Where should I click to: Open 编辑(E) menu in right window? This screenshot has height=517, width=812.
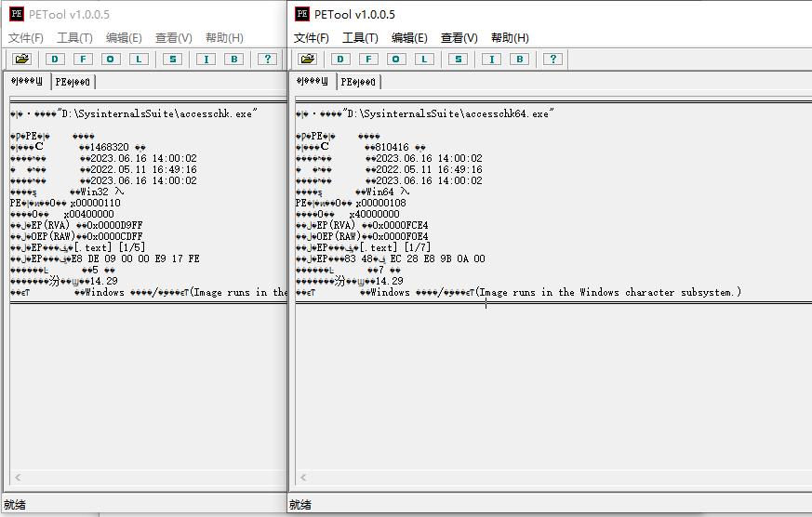coord(409,38)
